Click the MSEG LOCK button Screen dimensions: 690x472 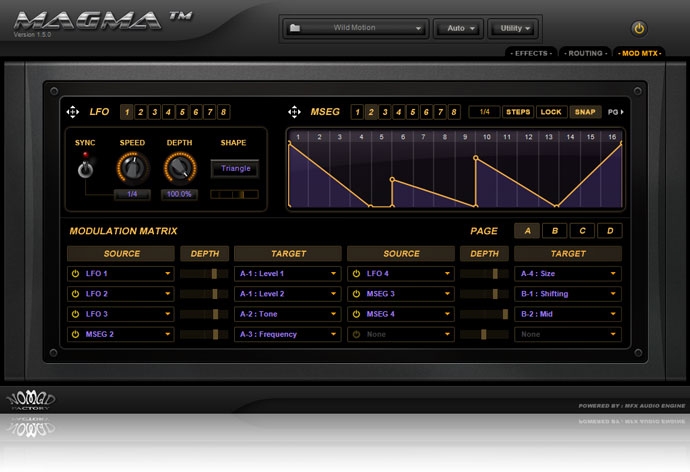pos(551,112)
